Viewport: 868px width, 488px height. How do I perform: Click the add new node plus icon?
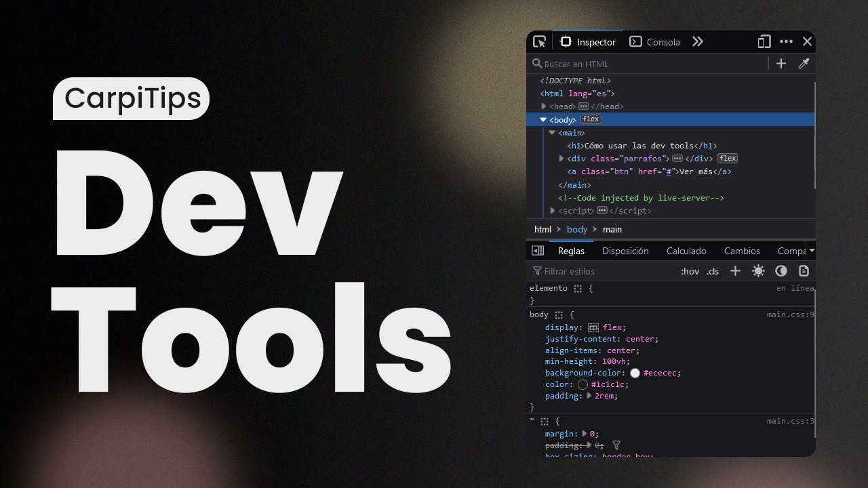click(x=781, y=64)
